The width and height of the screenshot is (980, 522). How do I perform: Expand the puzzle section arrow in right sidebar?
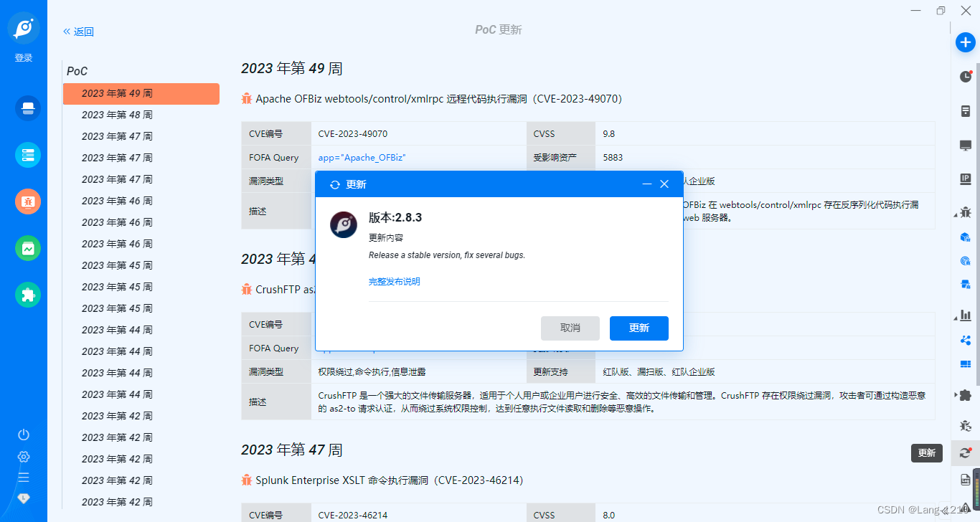click(x=956, y=394)
